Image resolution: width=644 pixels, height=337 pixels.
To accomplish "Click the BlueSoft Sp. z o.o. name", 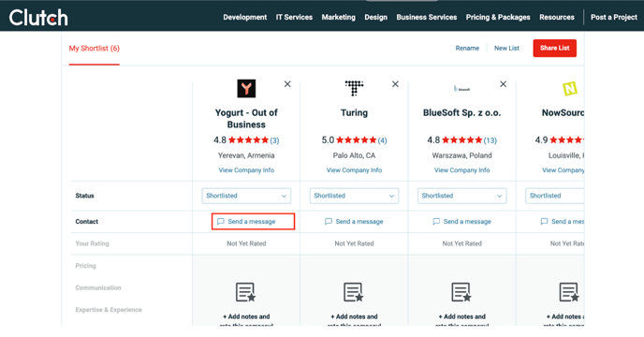I will pos(462,112).
